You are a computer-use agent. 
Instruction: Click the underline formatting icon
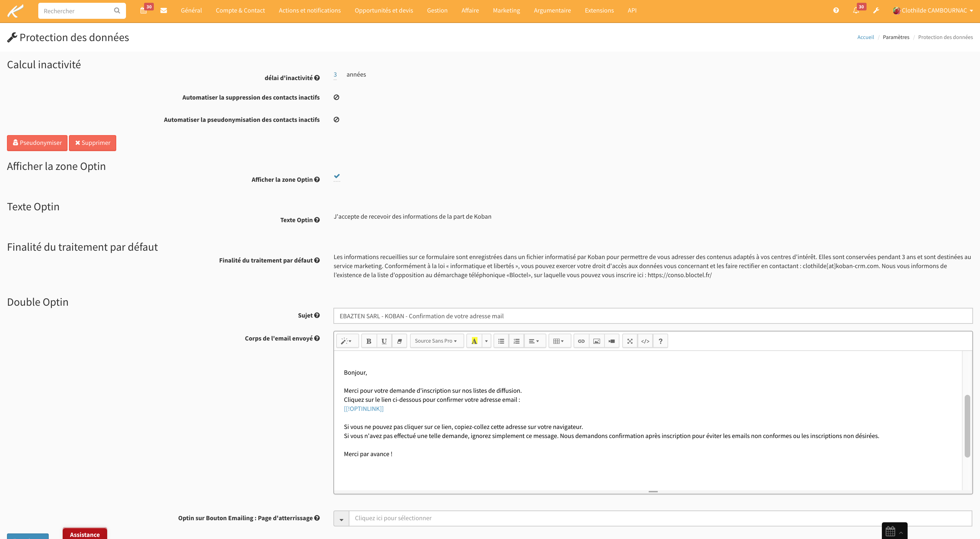click(x=384, y=341)
